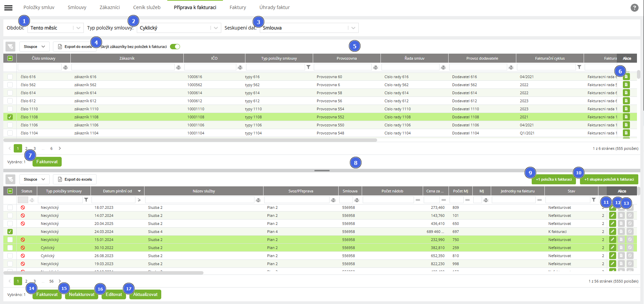644x304 pixels.
Task: Switch to the Faktury tab
Action: point(238,7)
